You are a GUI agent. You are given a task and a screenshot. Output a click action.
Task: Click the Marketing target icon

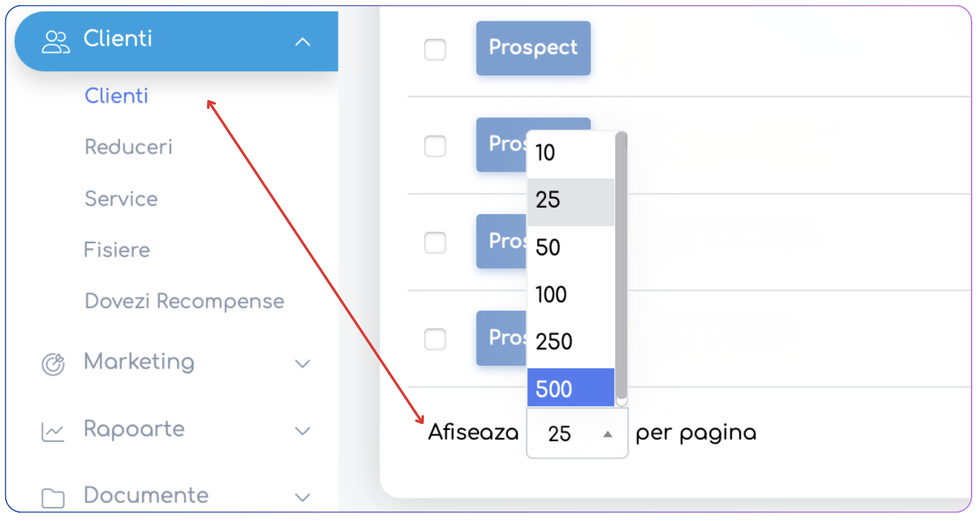[53, 364]
